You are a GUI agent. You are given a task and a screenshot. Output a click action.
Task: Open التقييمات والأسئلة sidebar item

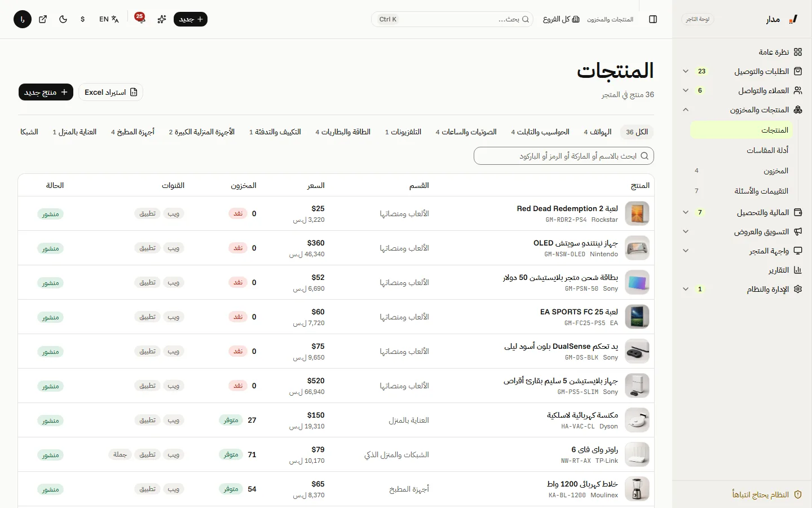[742, 191]
